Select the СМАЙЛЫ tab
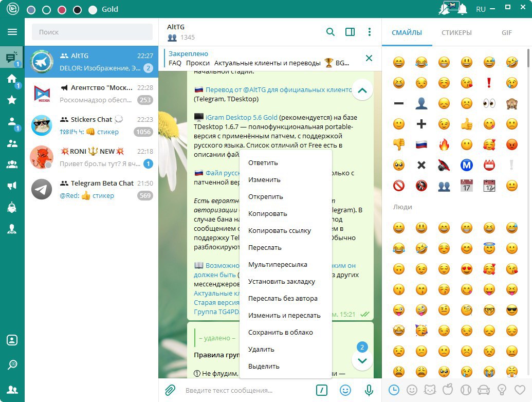This screenshot has width=532, height=402. 407,32
